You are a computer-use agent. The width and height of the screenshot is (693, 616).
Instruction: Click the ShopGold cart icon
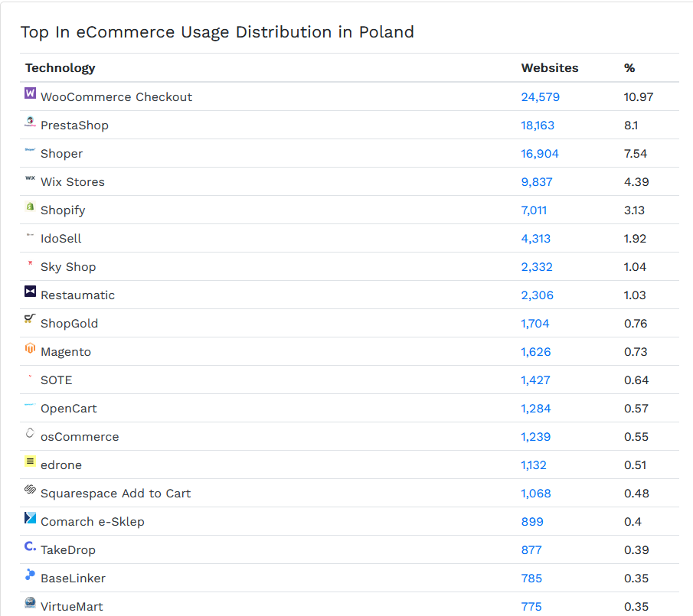[30, 319]
